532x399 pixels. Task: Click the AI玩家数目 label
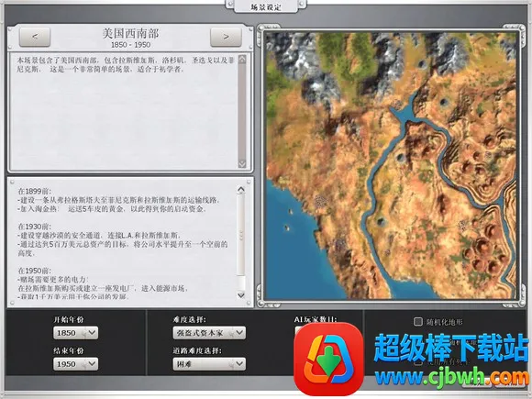click(x=316, y=319)
